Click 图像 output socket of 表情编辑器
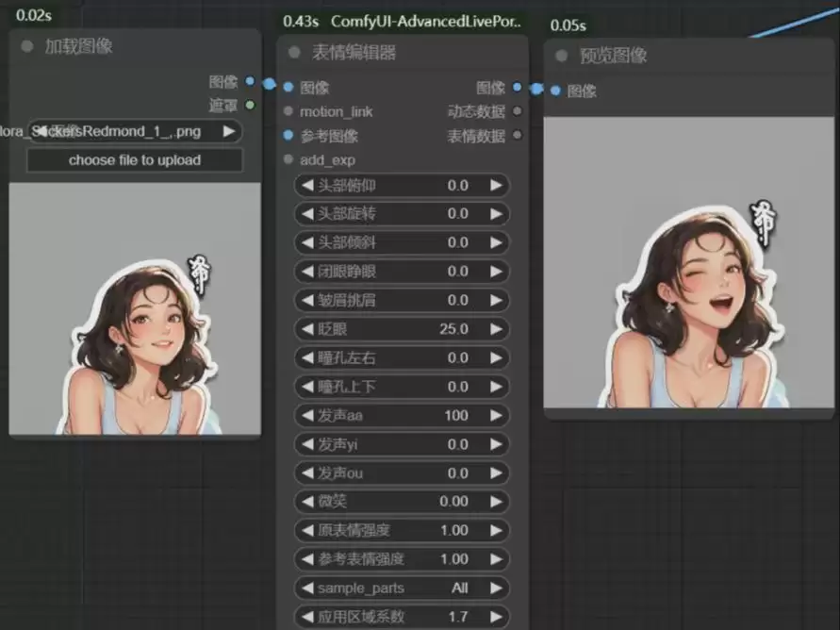This screenshot has height=630, width=840. pyautogui.click(x=517, y=87)
